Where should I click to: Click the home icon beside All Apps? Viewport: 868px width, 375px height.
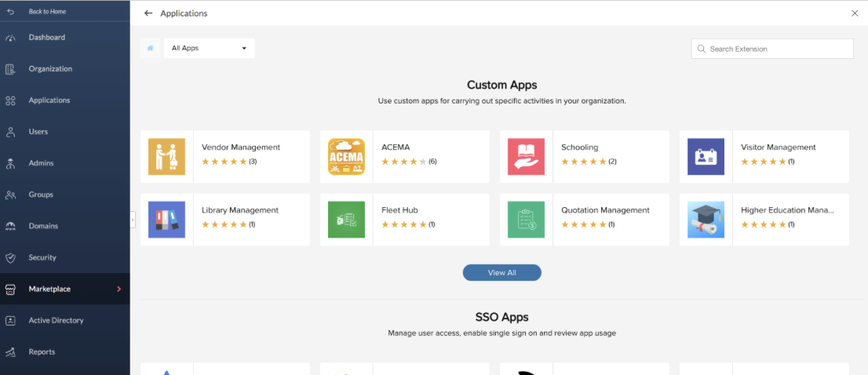150,49
